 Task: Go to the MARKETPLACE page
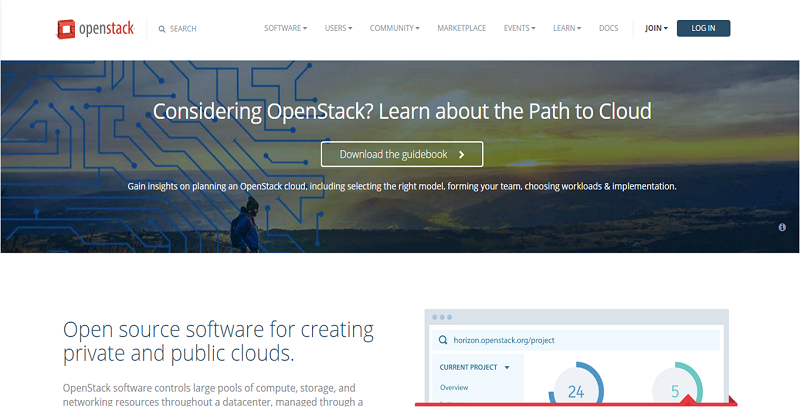[x=461, y=28]
